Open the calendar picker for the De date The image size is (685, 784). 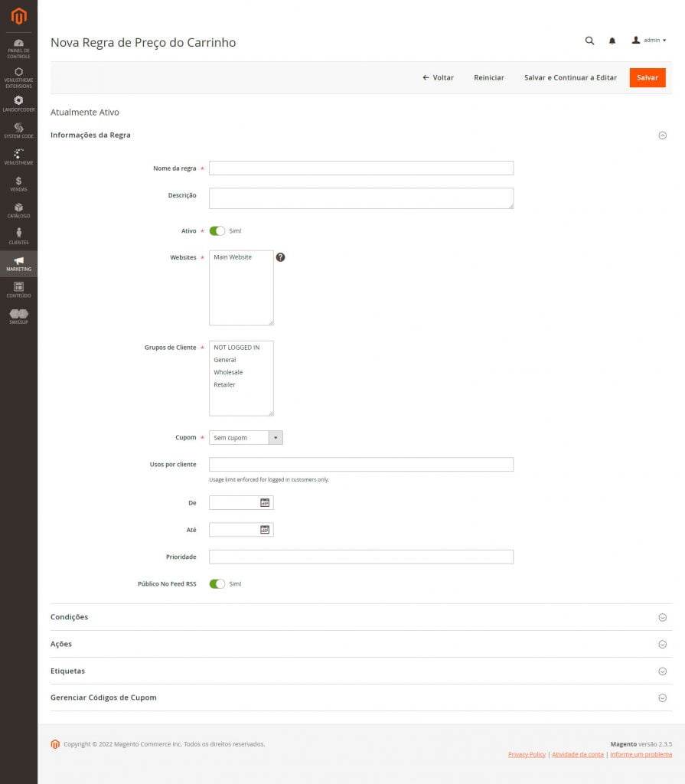(x=265, y=503)
